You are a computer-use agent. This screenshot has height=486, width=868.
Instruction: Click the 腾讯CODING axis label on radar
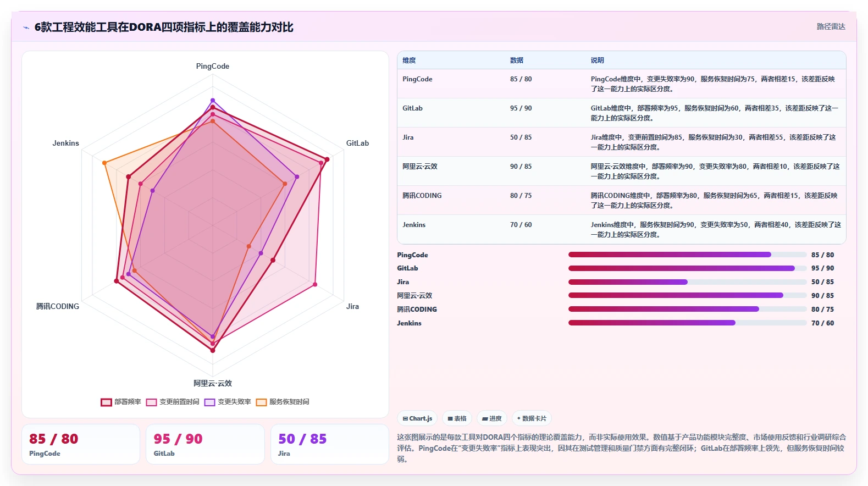[x=58, y=306]
